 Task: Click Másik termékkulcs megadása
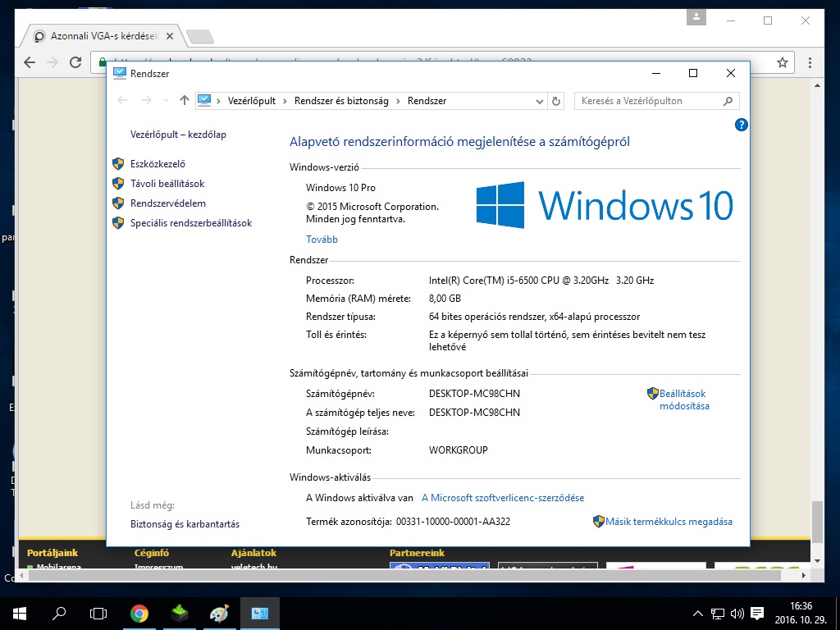669,522
